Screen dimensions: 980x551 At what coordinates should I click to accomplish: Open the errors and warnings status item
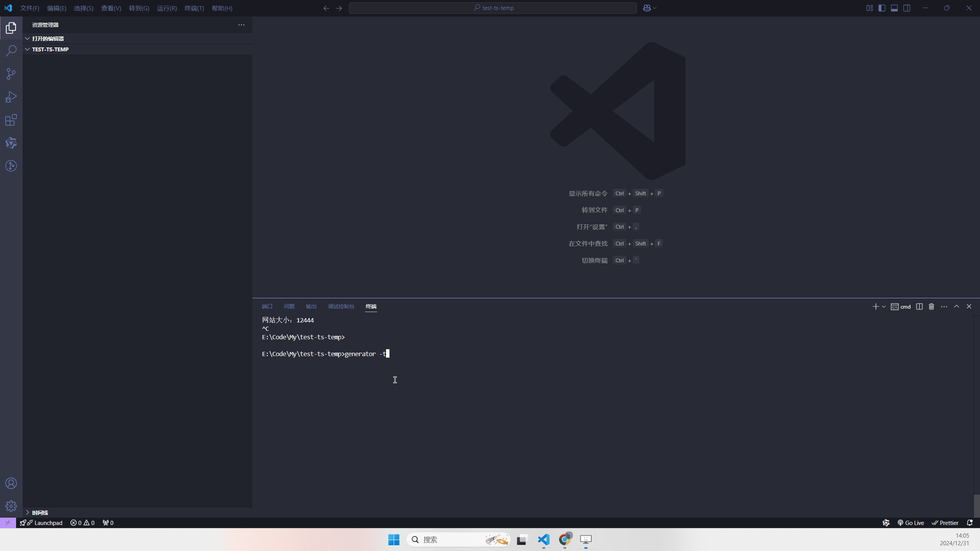[x=82, y=523]
